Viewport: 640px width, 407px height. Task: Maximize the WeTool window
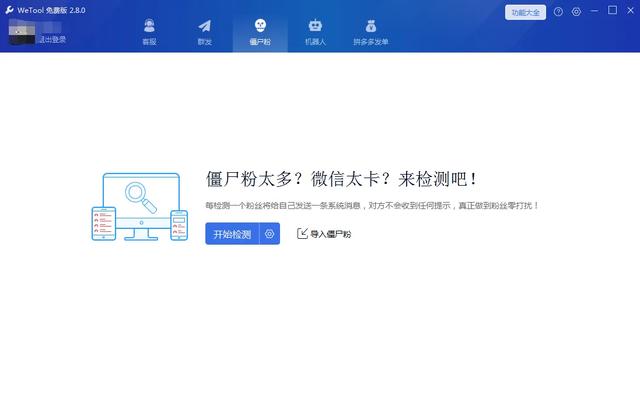coord(612,10)
